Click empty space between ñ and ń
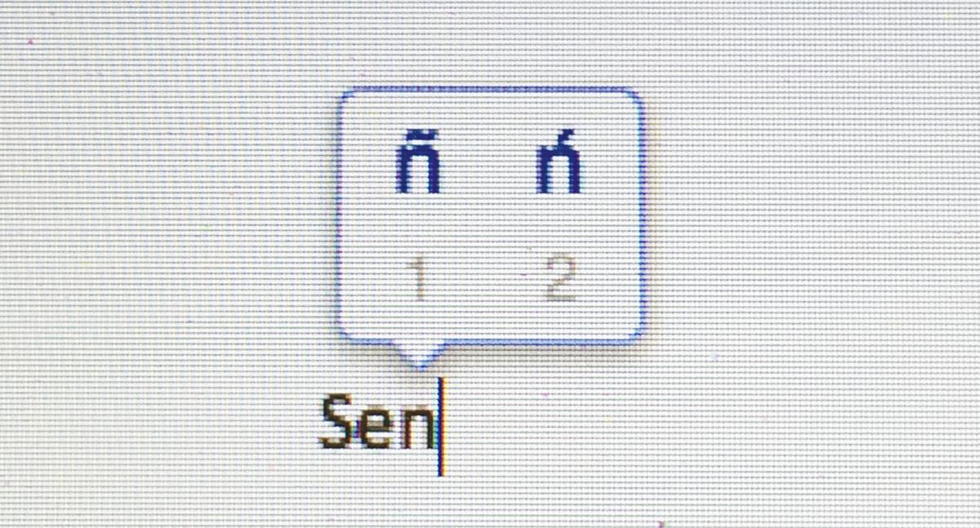This screenshot has width=980, height=528. point(488,165)
